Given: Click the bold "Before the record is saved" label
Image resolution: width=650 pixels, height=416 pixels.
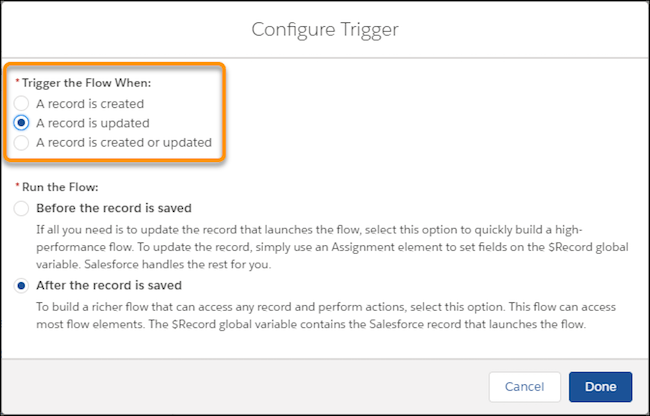Looking at the screenshot, I should pyautogui.click(x=113, y=208).
